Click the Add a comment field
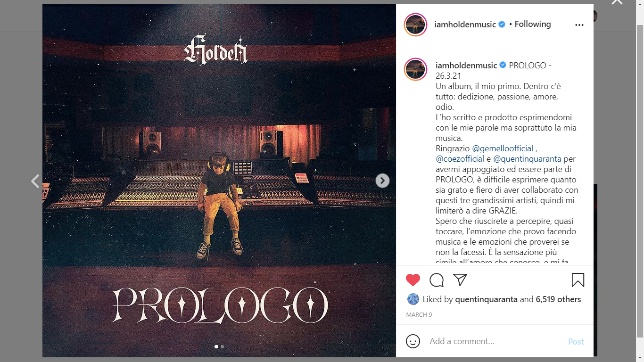 tap(495, 341)
